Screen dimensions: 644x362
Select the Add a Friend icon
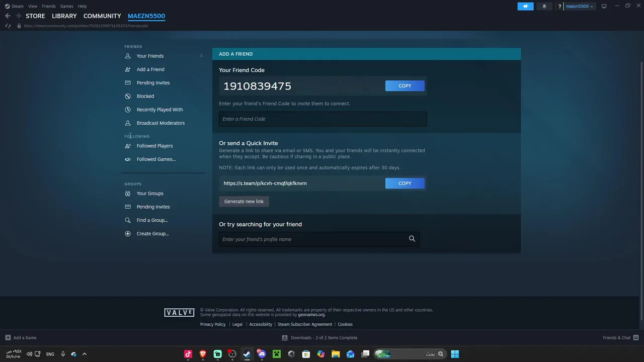[x=128, y=69]
